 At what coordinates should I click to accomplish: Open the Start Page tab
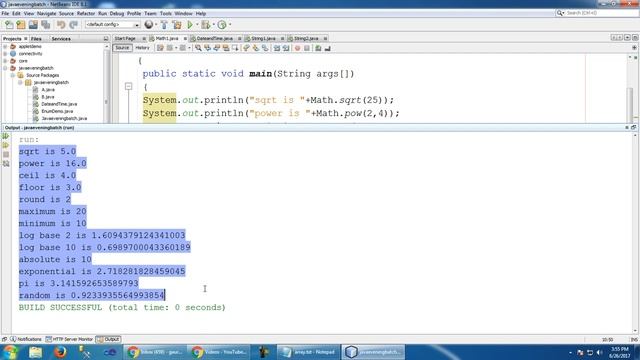(125, 38)
